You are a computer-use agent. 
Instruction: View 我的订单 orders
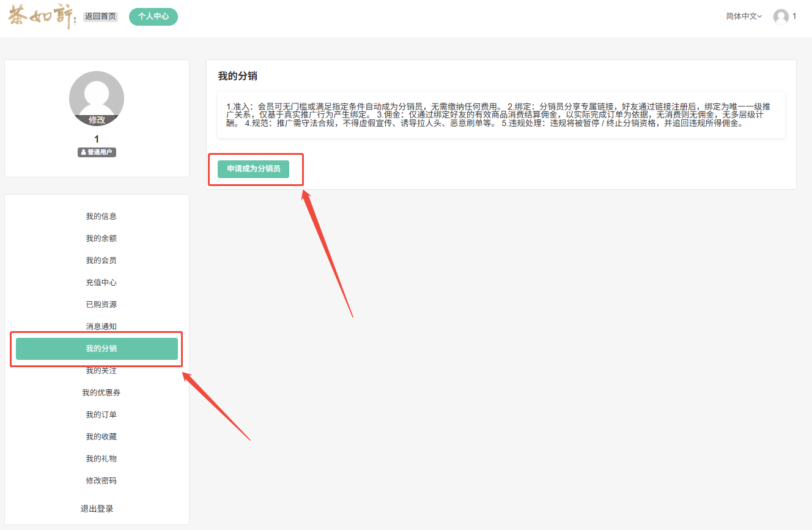101,415
